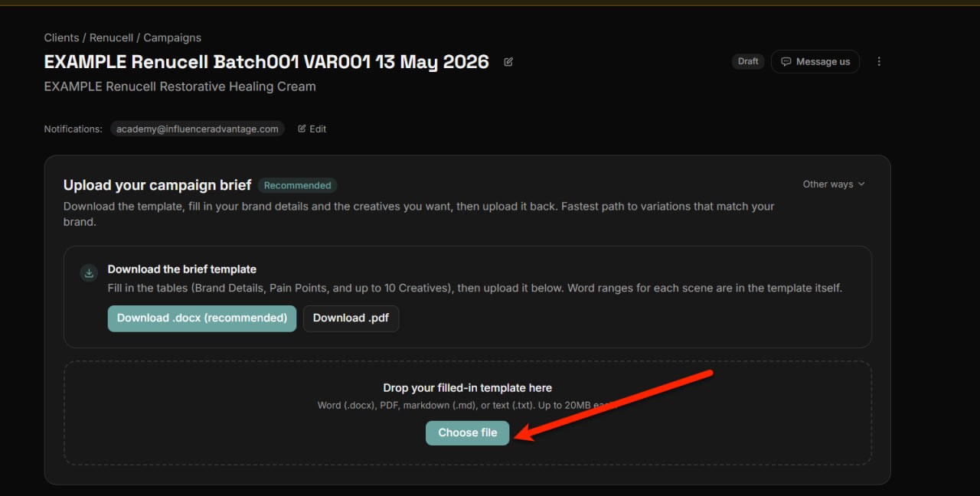Open the Renucell breadcrumb link
This screenshot has height=496, width=980.
pyautogui.click(x=111, y=38)
